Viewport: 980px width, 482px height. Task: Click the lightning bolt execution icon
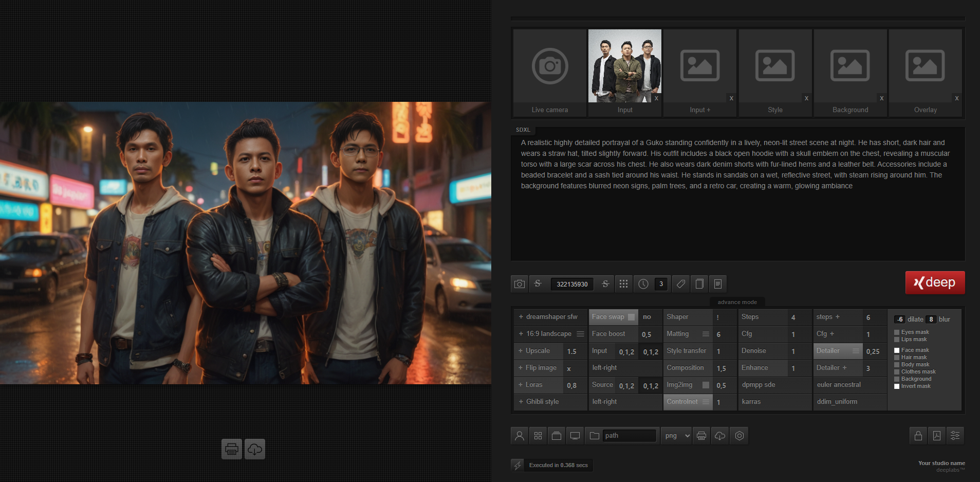517,465
